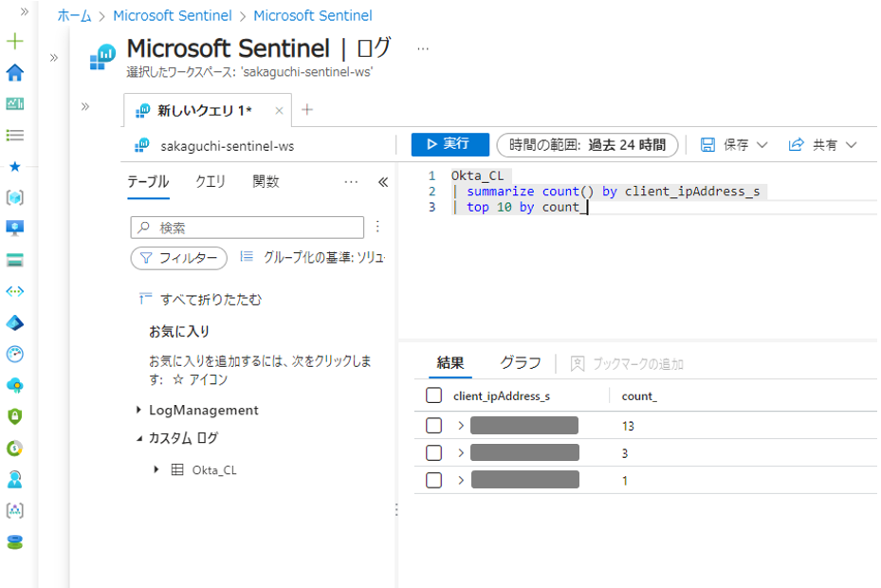The image size is (881, 588).
Task: Expand the result row with count 3
Action: (x=461, y=453)
